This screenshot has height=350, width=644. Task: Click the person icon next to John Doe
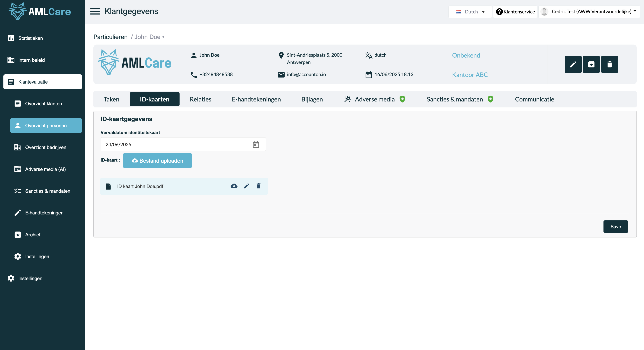coord(193,55)
